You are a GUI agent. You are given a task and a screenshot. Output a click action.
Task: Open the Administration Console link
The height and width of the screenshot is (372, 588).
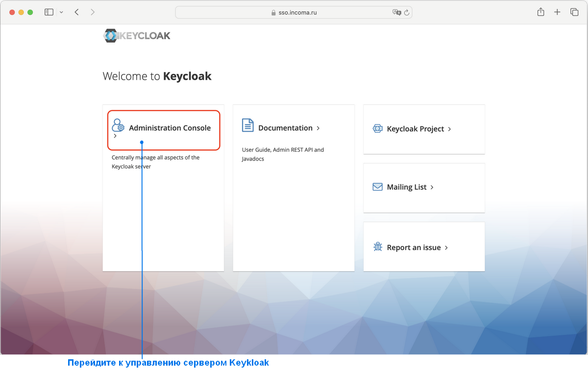(170, 128)
